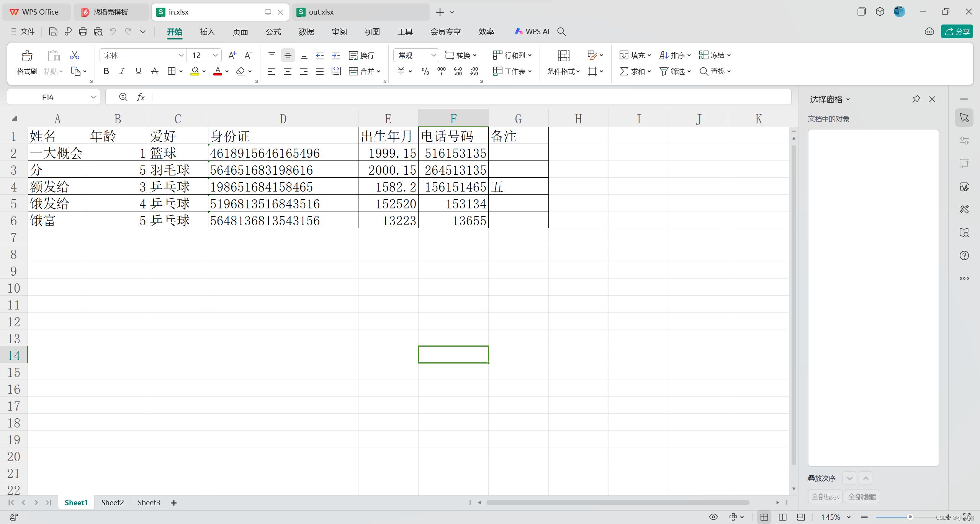Click the center horizontal alignment icon

pos(288,72)
